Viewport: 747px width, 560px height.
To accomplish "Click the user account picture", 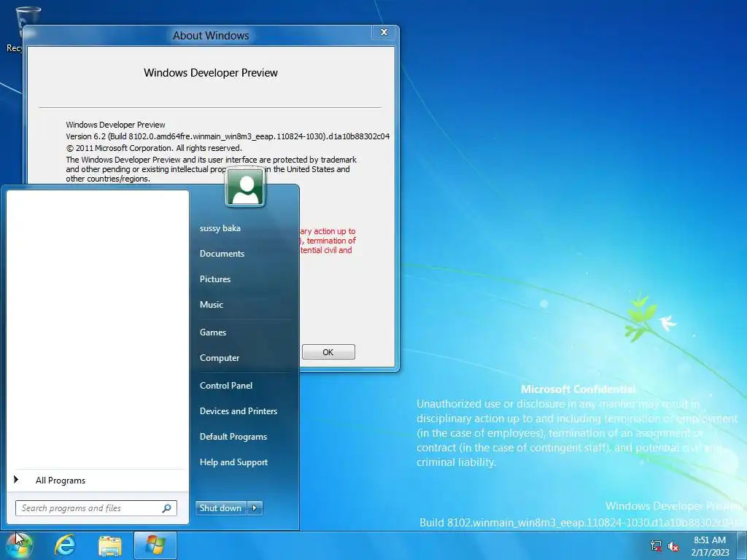I will tap(245, 187).
